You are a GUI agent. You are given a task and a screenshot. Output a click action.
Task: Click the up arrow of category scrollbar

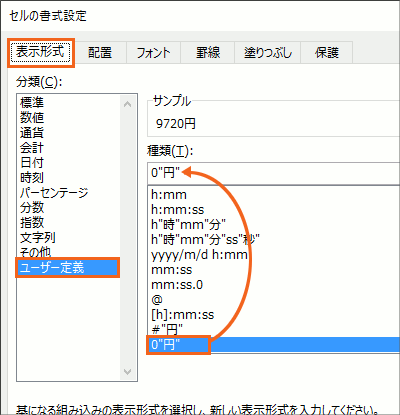click(x=127, y=104)
